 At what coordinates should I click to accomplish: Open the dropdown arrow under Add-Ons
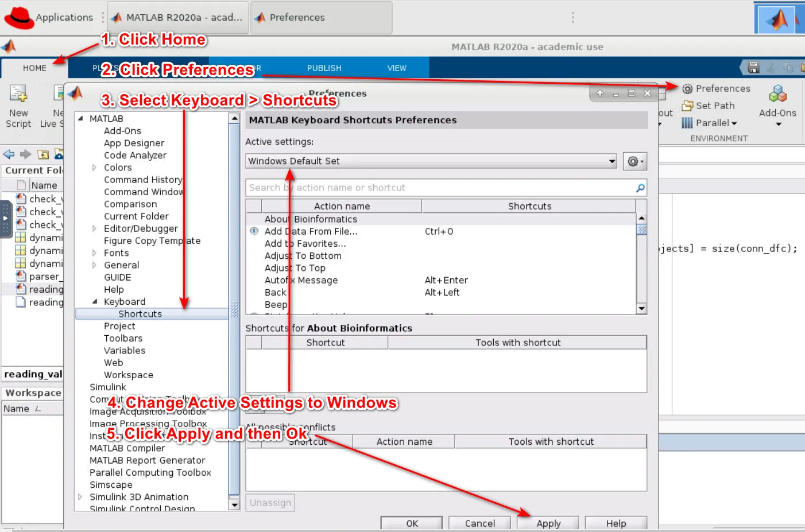pos(779,125)
